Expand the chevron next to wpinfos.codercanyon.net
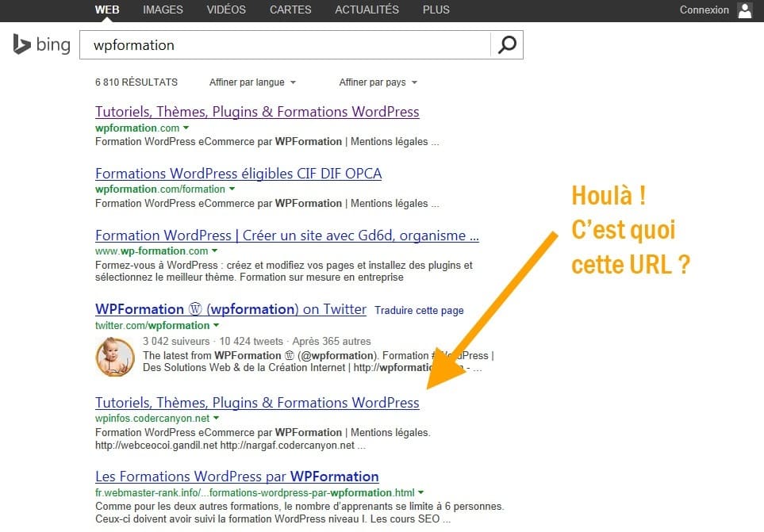 tap(216, 419)
